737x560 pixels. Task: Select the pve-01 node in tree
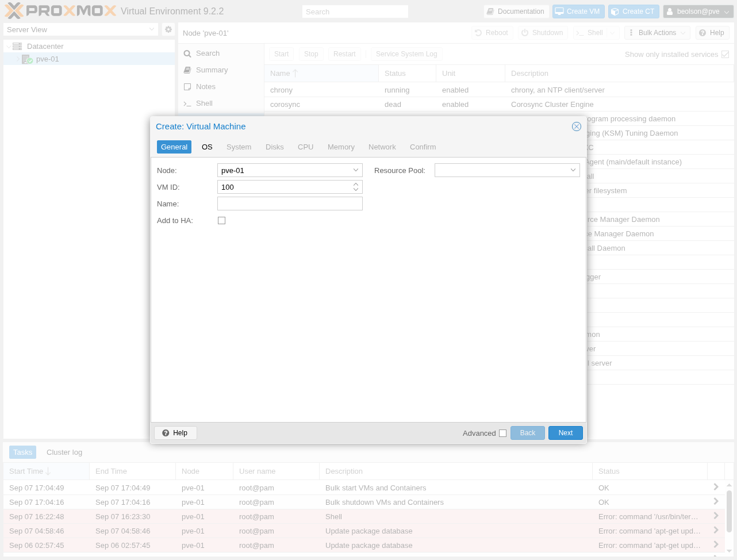[x=47, y=59]
